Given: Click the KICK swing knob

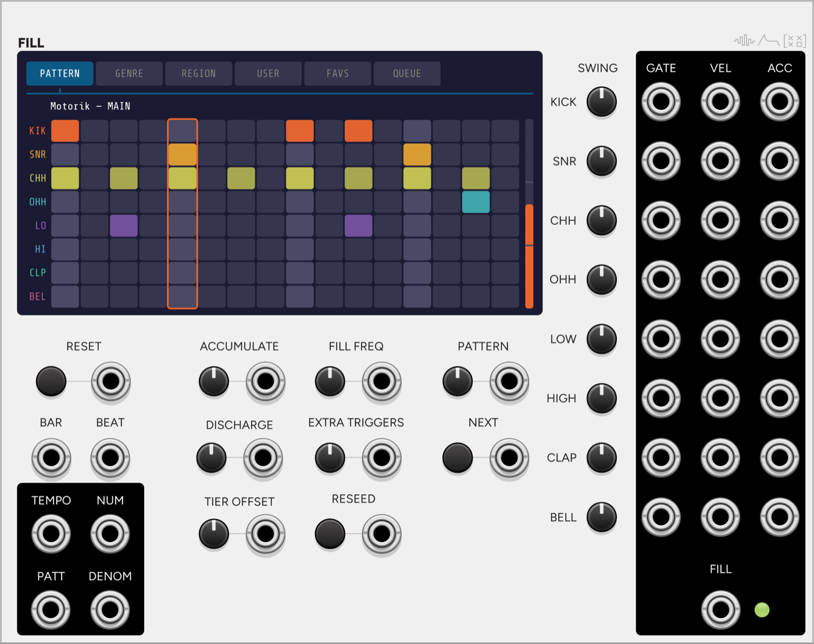Looking at the screenshot, I should [602, 102].
